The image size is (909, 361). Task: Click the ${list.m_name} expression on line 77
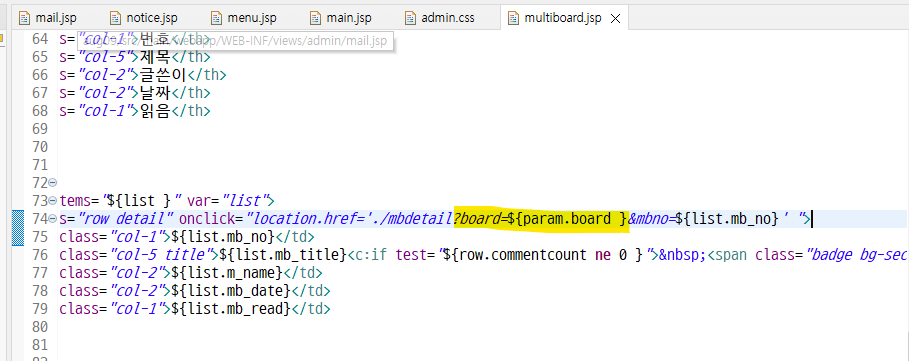(x=226, y=272)
